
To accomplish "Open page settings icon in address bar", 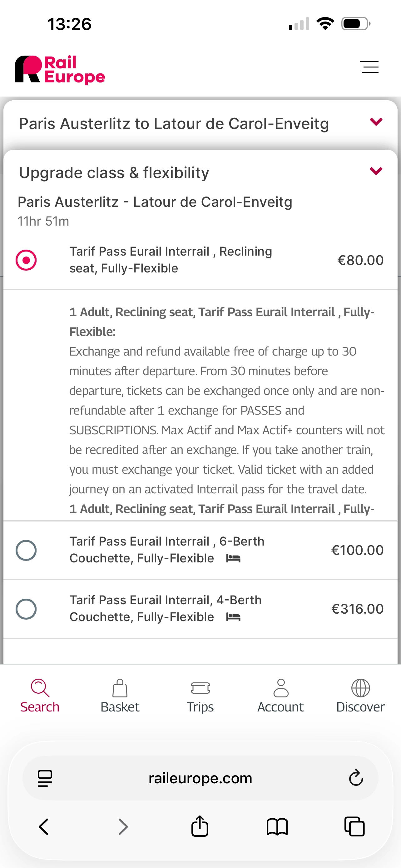I will click(x=45, y=778).
